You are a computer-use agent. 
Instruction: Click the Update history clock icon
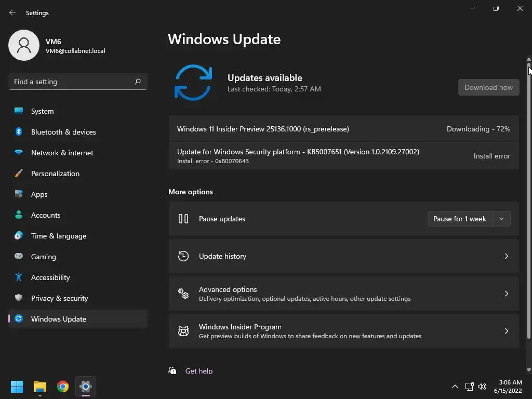click(183, 256)
